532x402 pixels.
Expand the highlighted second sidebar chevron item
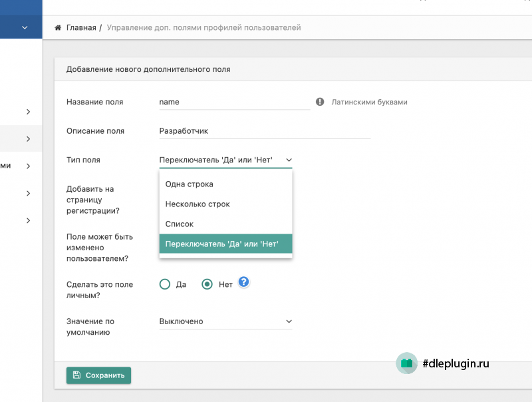(x=28, y=139)
